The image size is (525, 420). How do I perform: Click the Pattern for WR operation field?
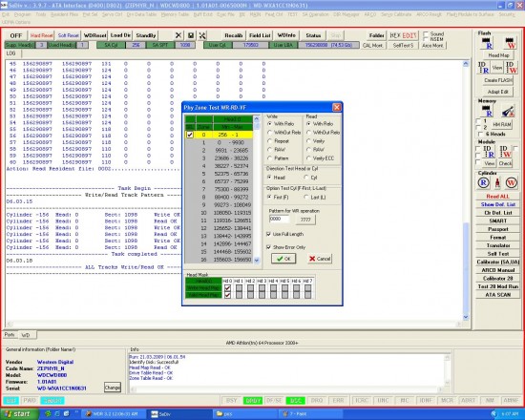point(280,219)
